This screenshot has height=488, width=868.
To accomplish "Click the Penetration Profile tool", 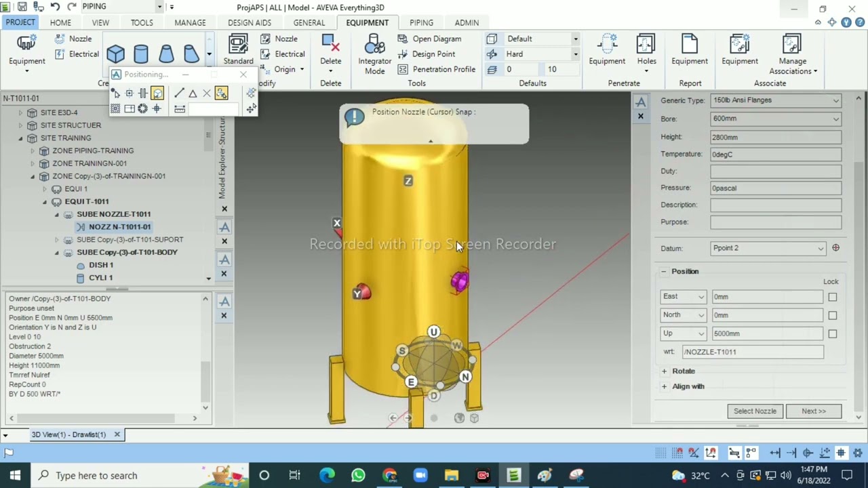I will (437, 69).
